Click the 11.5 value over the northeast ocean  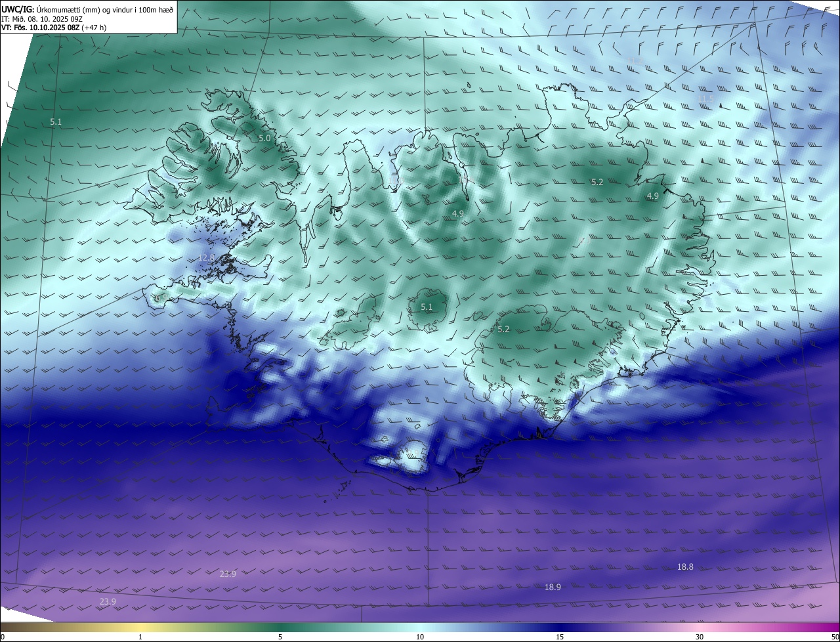tap(705, 98)
